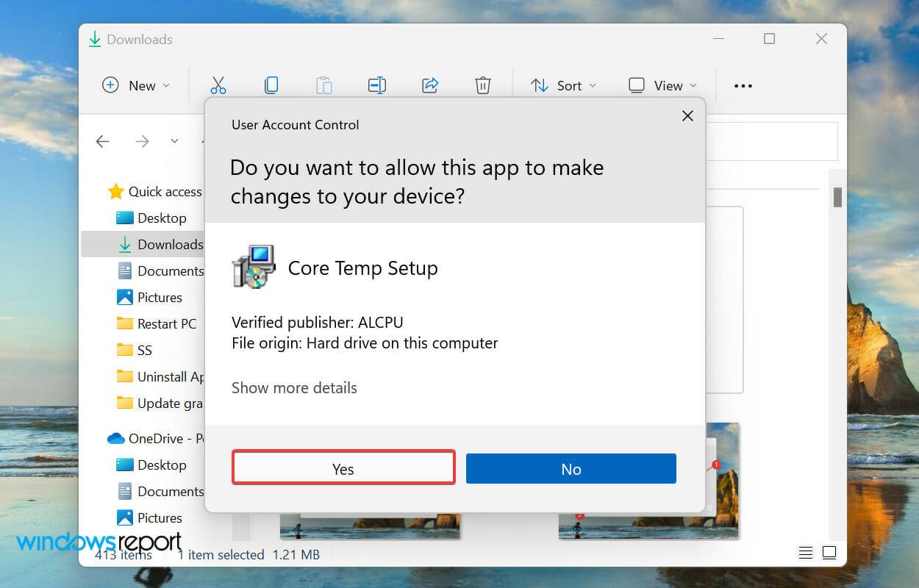The image size is (919, 588).
Task: Cut the selected file using the scissors icon
Action: tap(218, 85)
